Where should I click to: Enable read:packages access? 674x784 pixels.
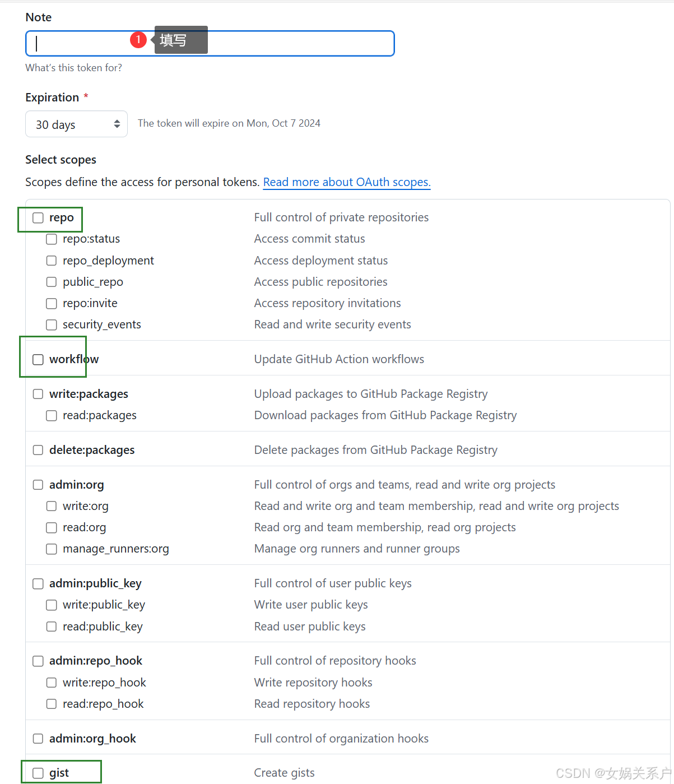click(51, 415)
